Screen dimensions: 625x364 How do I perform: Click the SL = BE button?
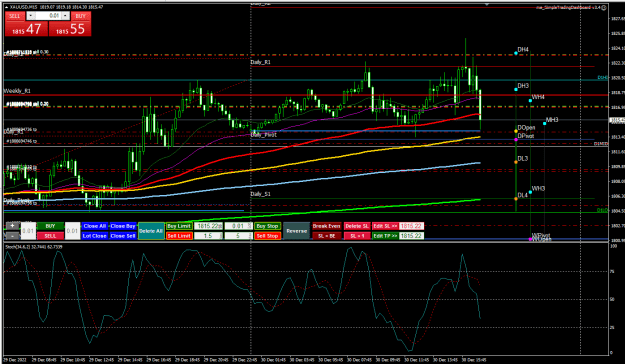tap(326, 236)
